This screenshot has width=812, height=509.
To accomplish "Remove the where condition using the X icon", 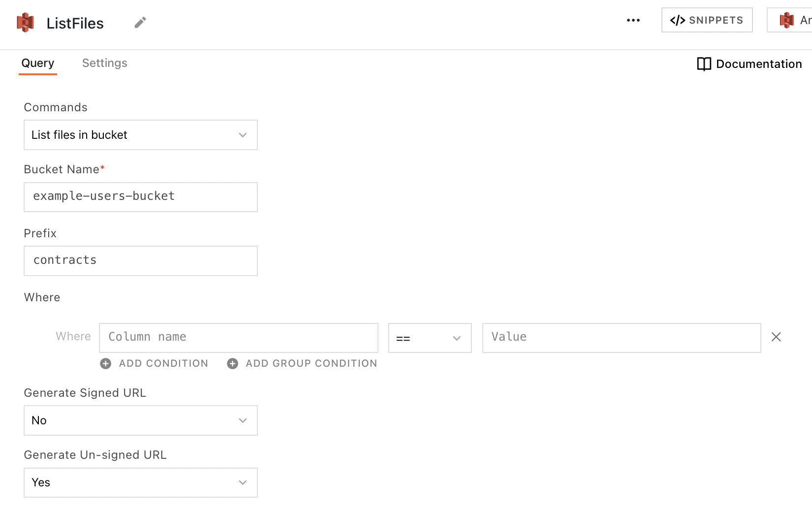I will [776, 337].
